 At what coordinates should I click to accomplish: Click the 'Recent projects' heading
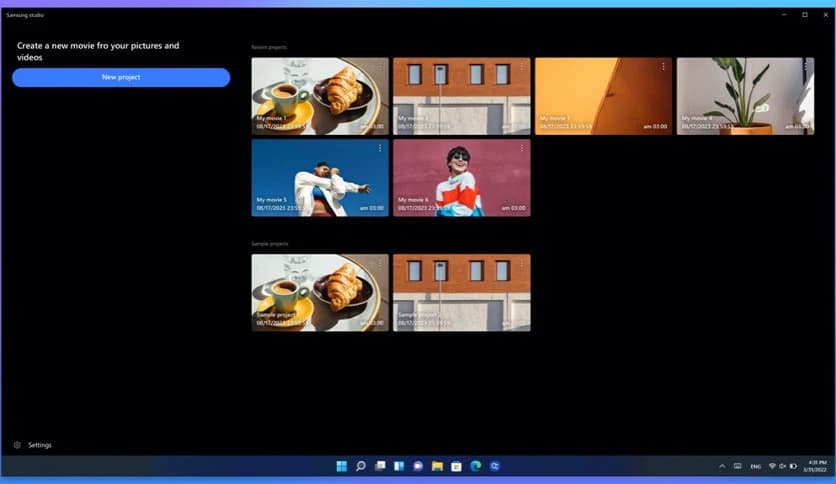269,47
